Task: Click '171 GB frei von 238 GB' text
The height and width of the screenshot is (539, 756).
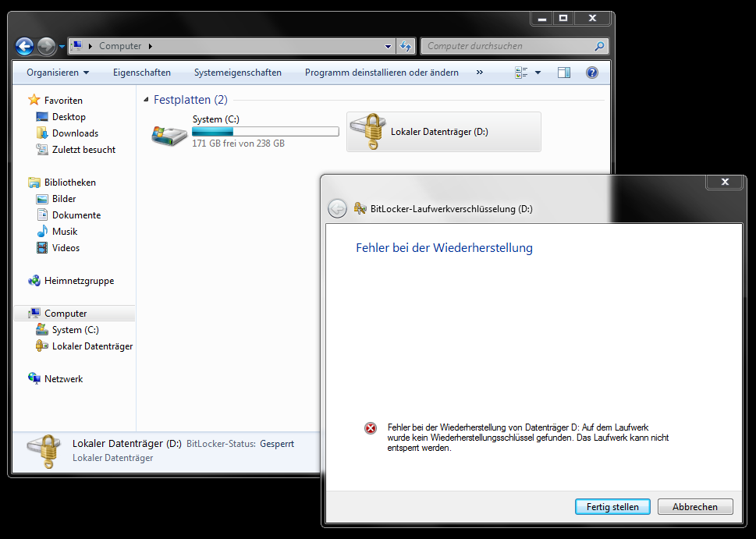Action: [238, 144]
